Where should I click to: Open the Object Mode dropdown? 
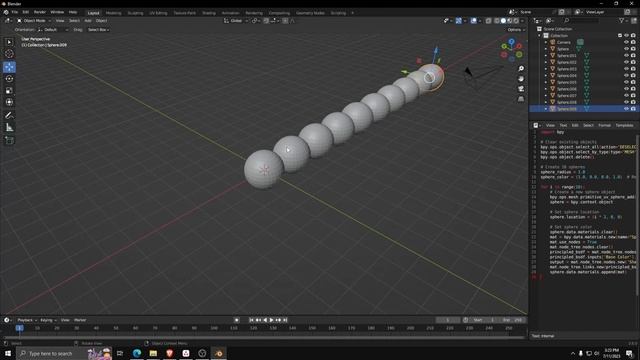pos(34,20)
